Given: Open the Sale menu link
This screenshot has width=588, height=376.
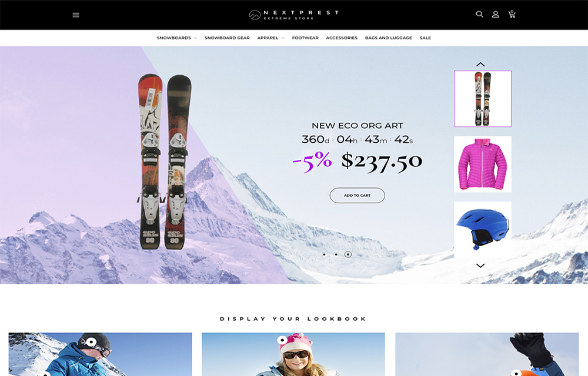Looking at the screenshot, I should (x=425, y=38).
